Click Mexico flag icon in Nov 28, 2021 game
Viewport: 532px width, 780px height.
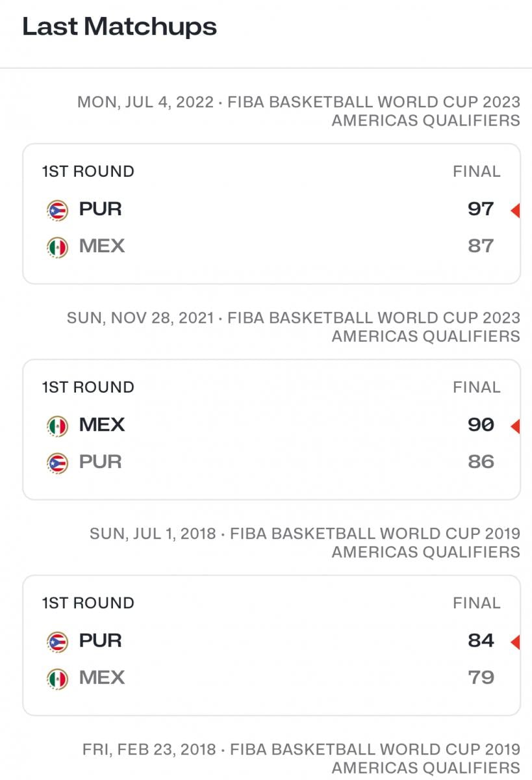point(57,426)
